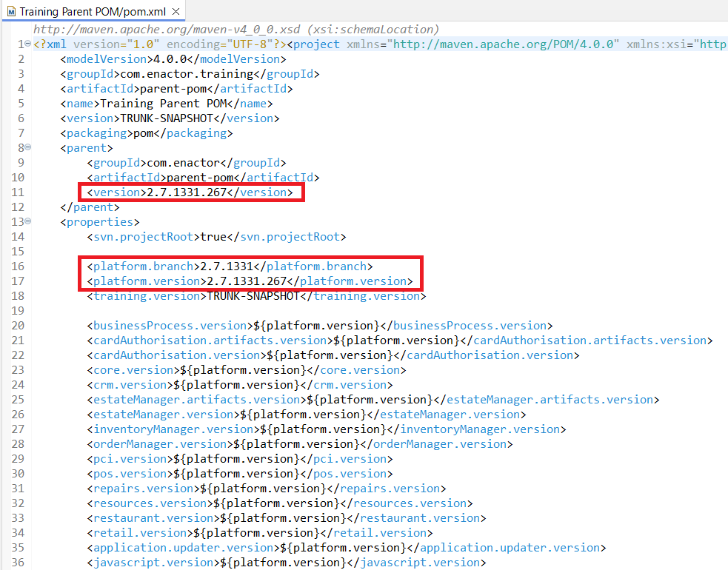The image size is (728, 570).
Task: Click line number 15 in the gutter
Action: click(x=18, y=252)
